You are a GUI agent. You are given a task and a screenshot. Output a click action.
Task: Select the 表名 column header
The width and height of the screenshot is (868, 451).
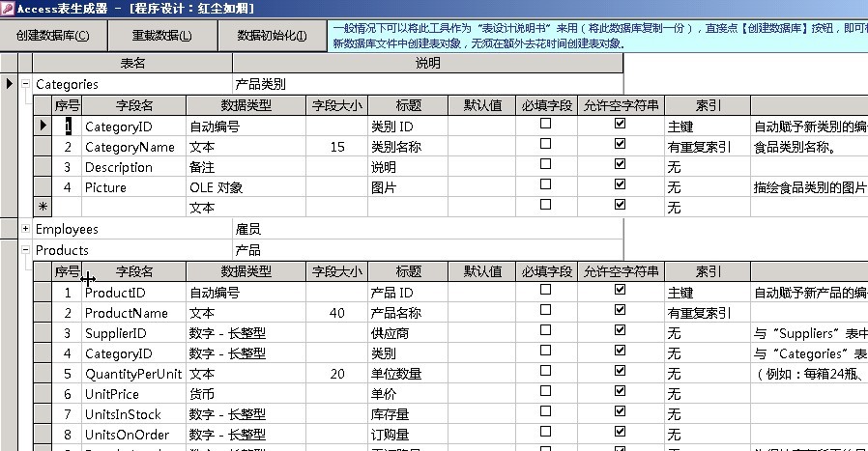tap(132, 63)
